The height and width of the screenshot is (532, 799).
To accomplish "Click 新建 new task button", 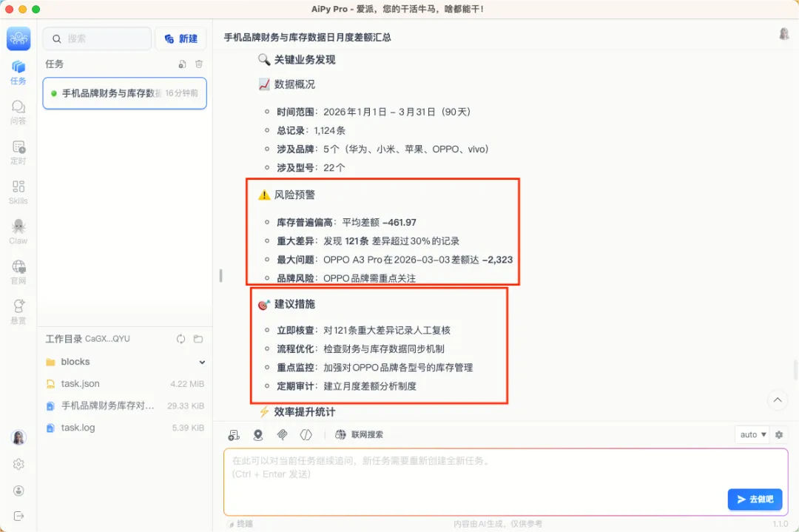I will (x=181, y=38).
